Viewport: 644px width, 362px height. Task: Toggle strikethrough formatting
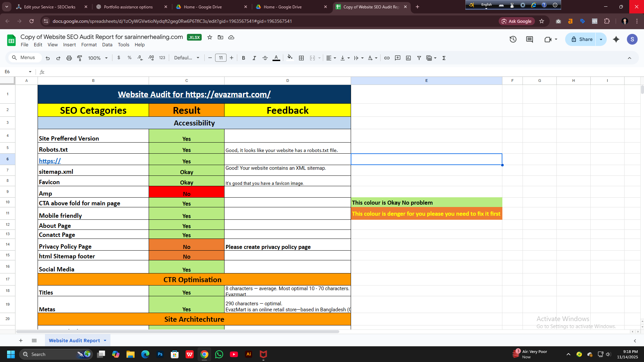265,58
